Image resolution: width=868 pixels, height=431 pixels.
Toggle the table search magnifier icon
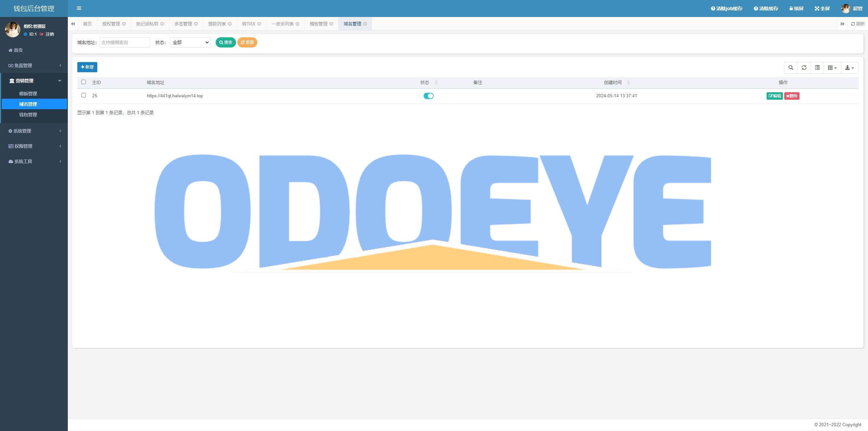coord(791,68)
